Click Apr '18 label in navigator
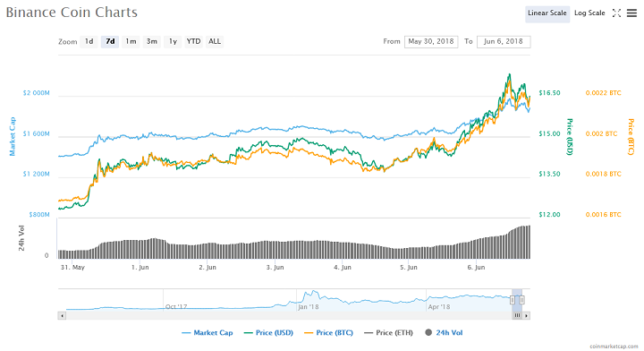 click(x=439, y=306)
